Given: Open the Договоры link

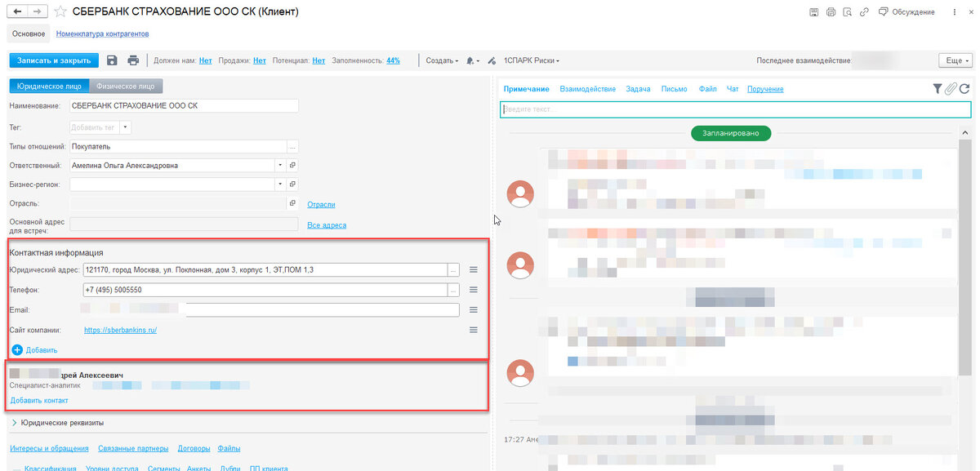Looking at the screenshot, I should pyautogui.click(x=194, y=448).
